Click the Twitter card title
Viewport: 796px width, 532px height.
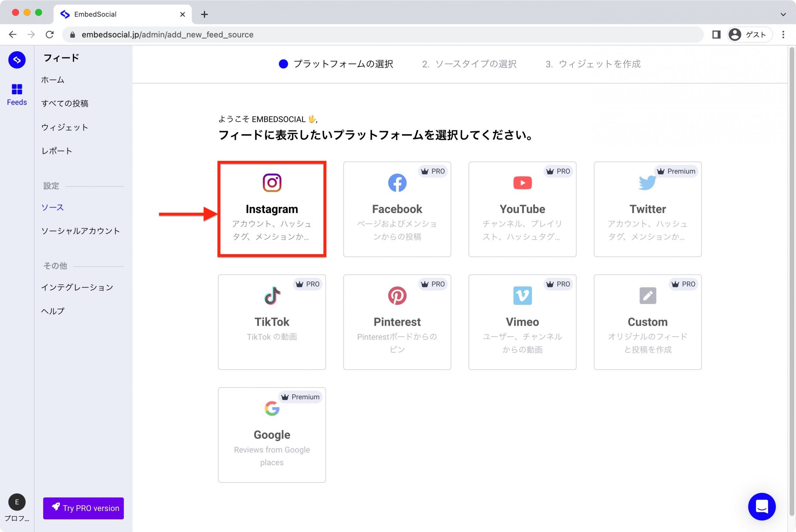pyautogui.click(x=648, y=209)
